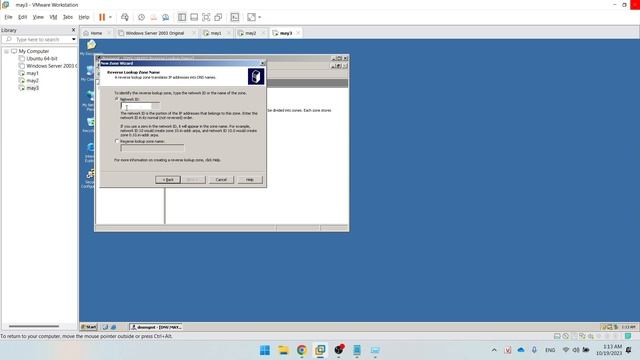Switch to the Home tab

click(x=96, y=33)
